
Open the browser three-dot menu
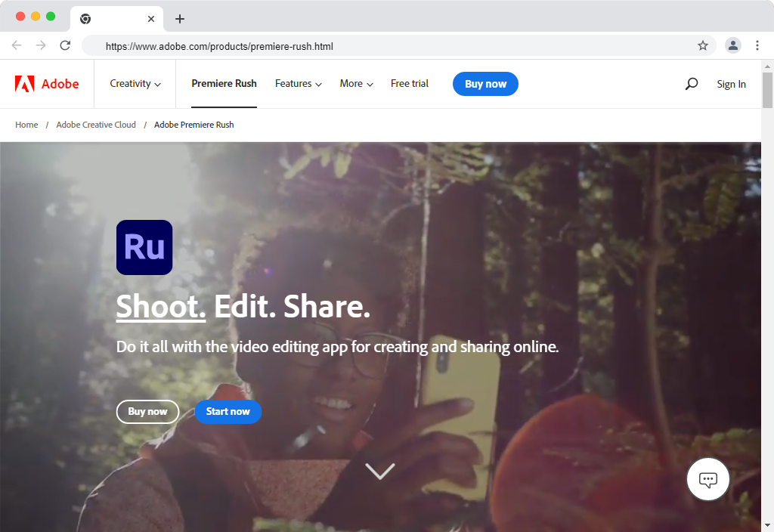click(x=757, y=46)
